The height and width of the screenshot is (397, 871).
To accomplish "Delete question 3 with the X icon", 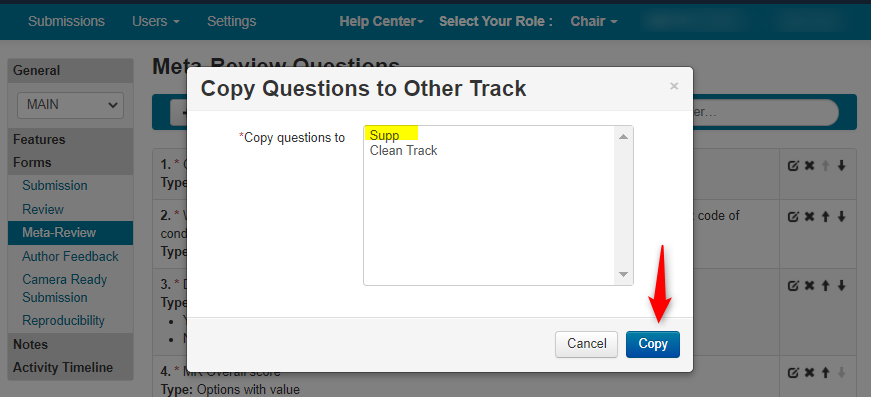I will (809, 285).
